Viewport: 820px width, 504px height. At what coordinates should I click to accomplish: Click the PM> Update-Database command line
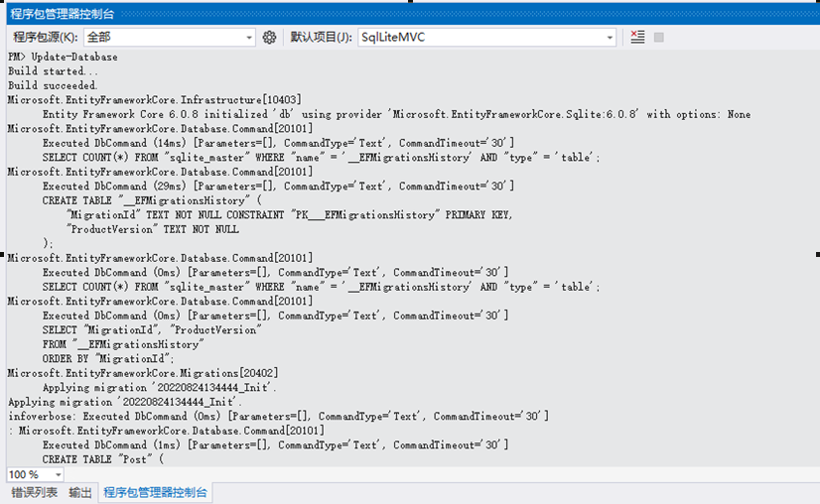click(63, 58)
